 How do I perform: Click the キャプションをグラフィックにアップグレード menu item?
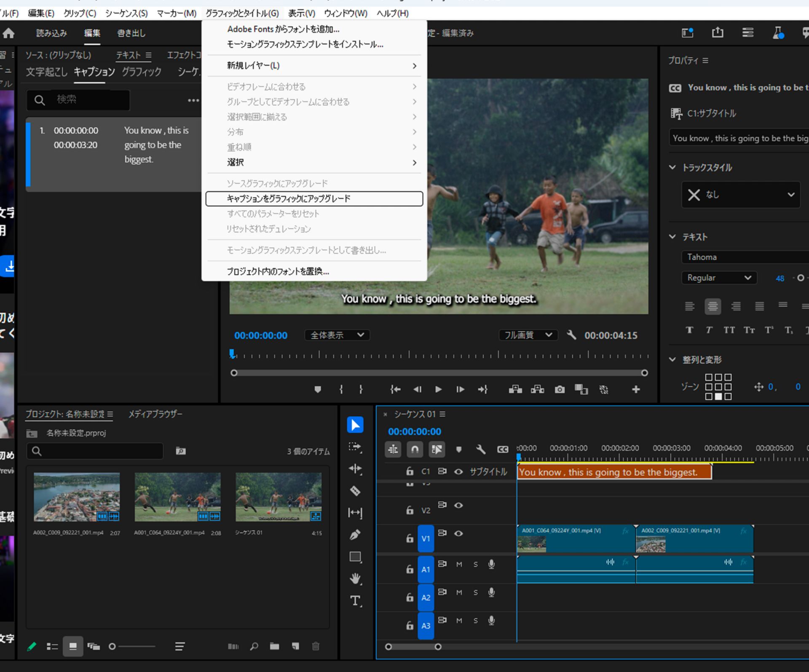pos(314,198)
